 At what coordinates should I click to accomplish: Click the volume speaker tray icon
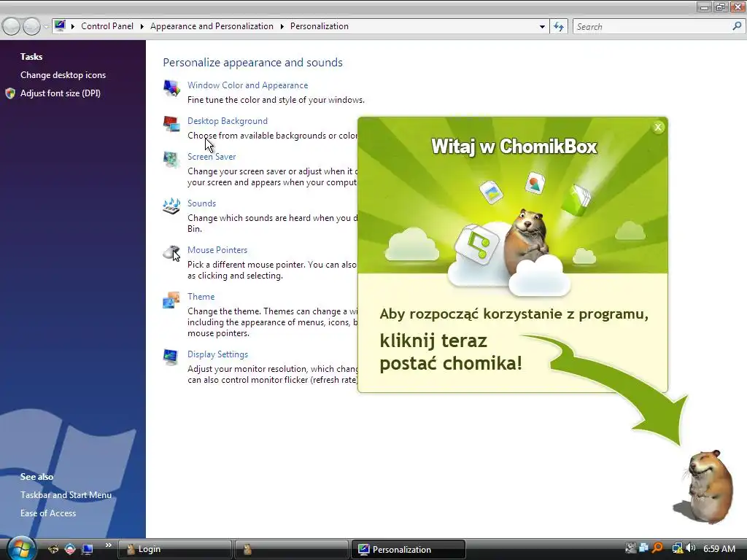[x=692, y=548]
